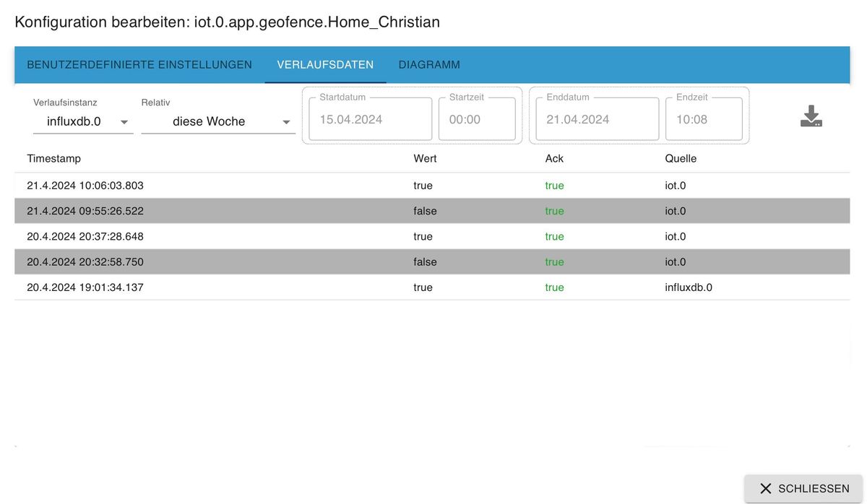Click Quelle value influxdb.0 in last row
Image resolution: width=867 pixels, height=504 pixels.
tap(689, 287)
